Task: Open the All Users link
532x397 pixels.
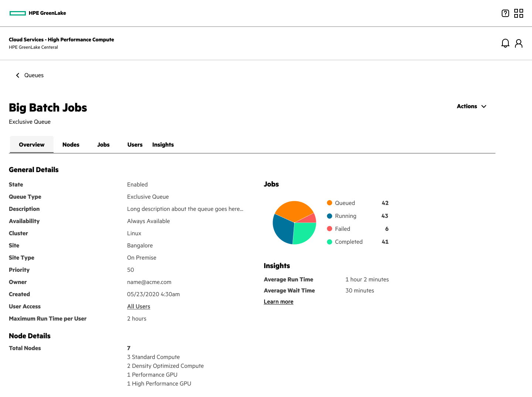Action: (139, 307)
